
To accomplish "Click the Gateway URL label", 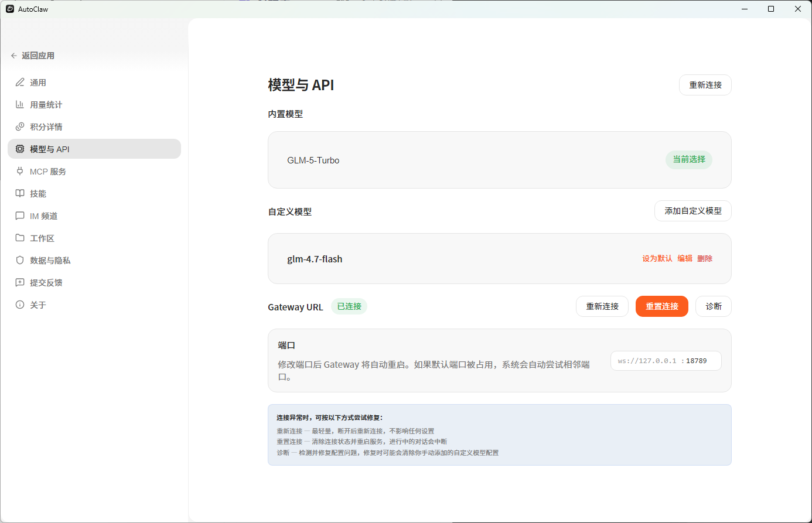I will 295,307.
